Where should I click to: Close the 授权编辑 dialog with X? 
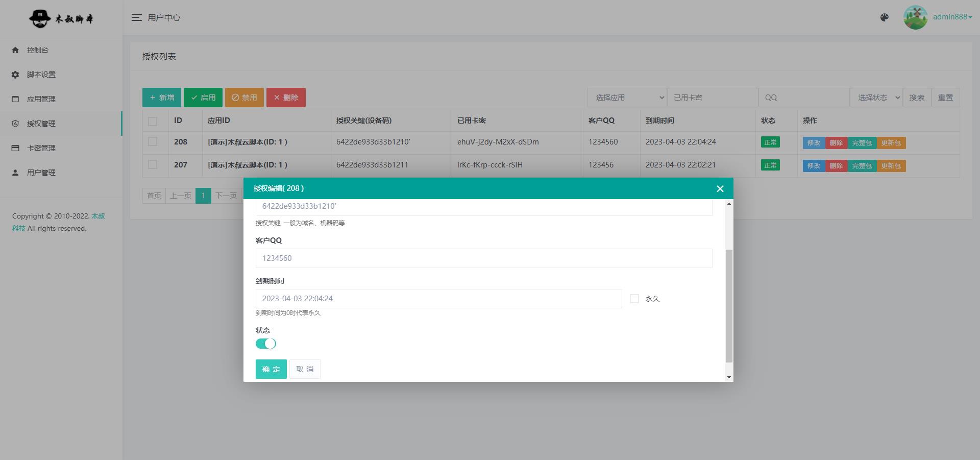pos(720,189)
